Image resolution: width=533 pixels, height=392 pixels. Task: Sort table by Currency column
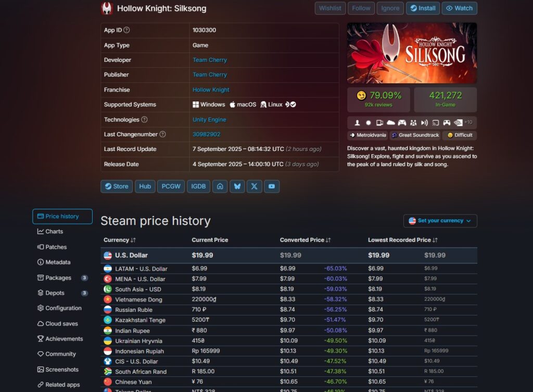tap(120, 240)
